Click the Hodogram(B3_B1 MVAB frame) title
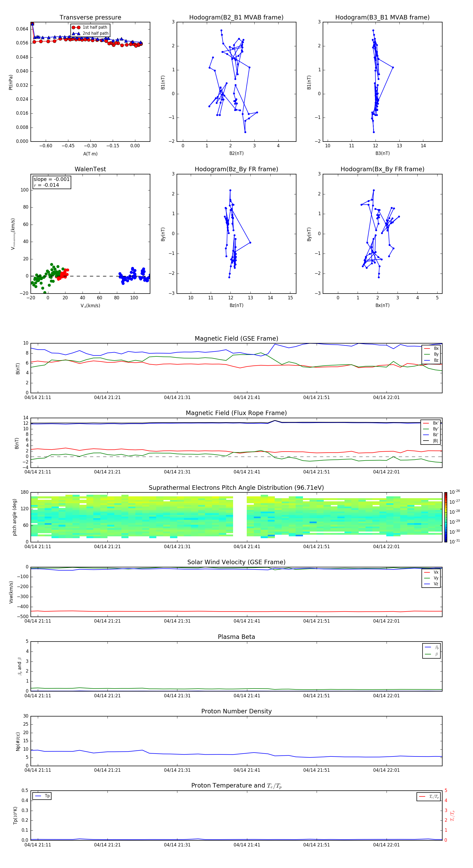The width and height of the screenshot is (473, 868). point(382,18)
